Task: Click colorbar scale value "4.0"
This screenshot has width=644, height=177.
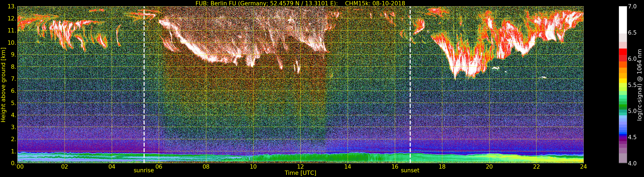Action: coord(632,163)
